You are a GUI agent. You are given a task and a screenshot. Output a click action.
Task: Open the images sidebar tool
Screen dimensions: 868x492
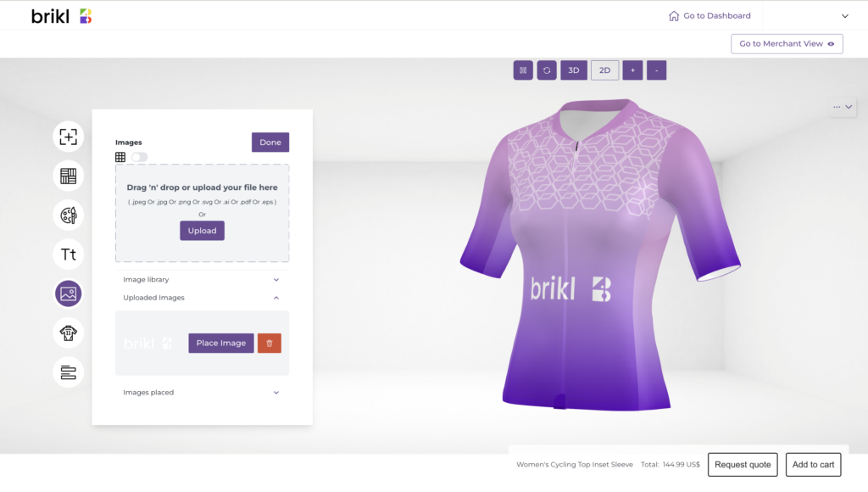[68, 294]
